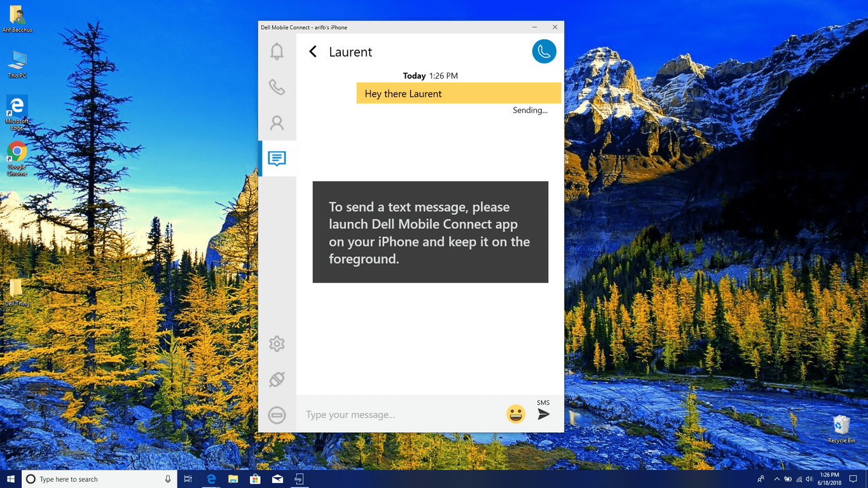Expand the hidden system tray icons

[776, 478]
